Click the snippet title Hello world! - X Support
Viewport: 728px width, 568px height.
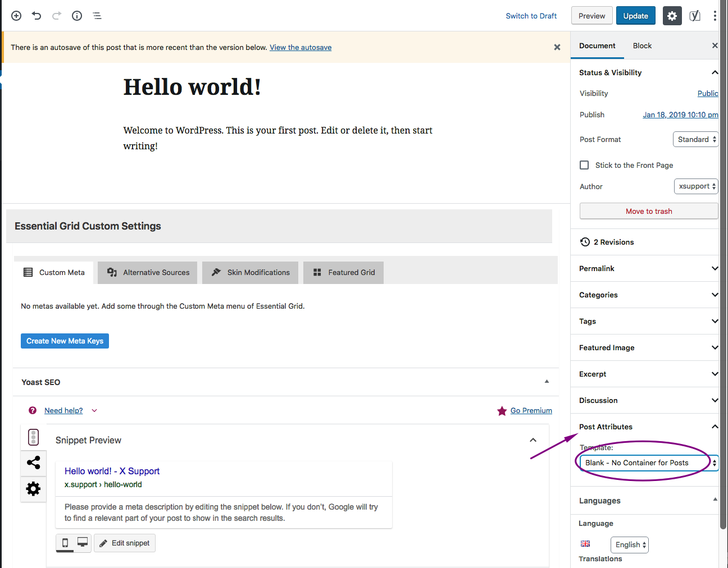[112, 471]
